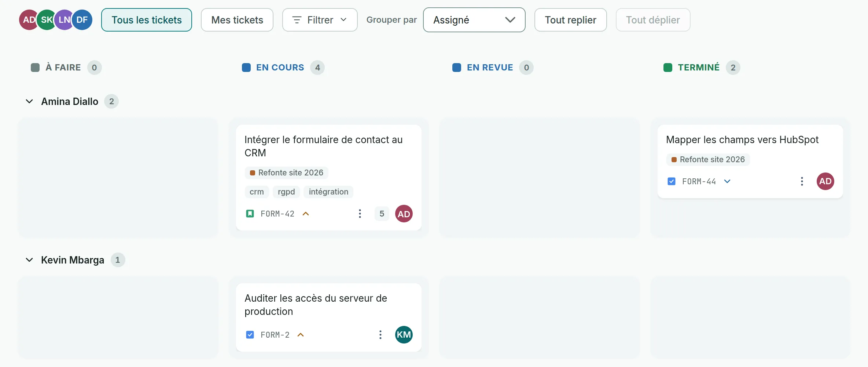Filter by the LN member avatar
This screenshot has width=868, height=367.
(65, 20)
